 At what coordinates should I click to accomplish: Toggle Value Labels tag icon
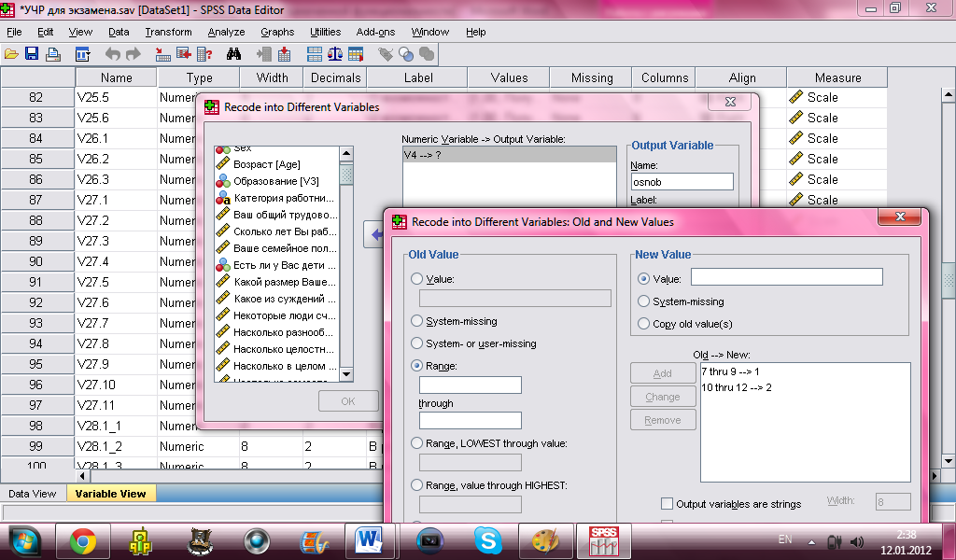point(386,54)
